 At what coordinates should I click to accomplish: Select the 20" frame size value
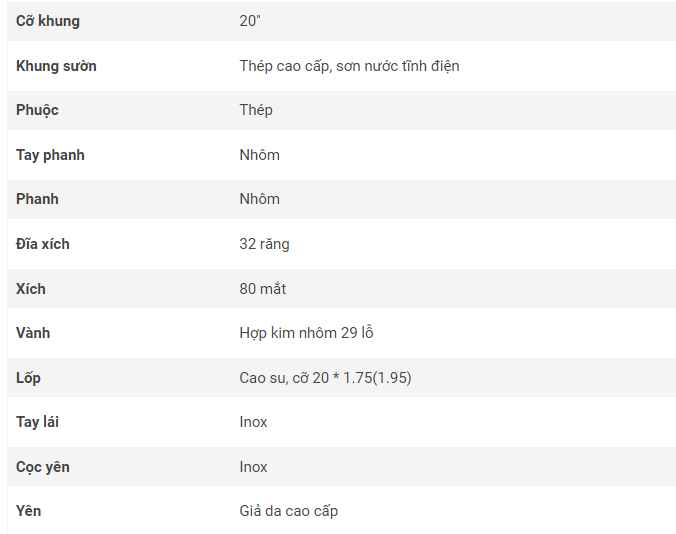pyautogui.click(x=250, y=21)
